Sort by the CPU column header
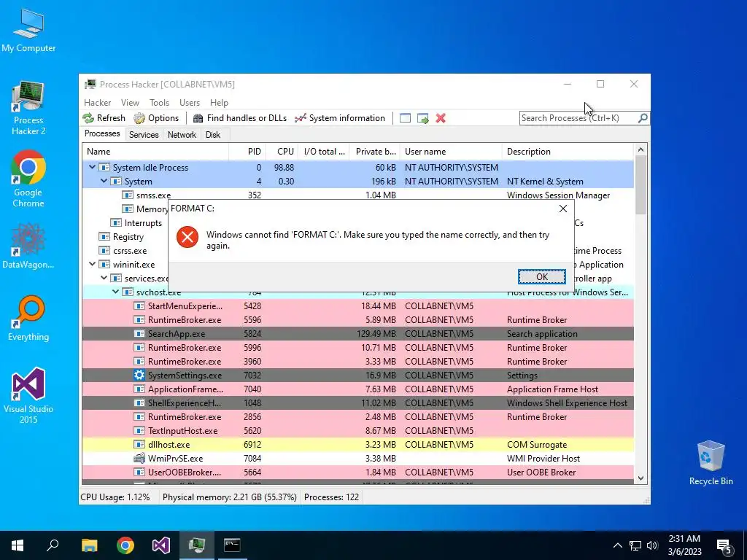 pyautogui.click(x=282, y=152)
